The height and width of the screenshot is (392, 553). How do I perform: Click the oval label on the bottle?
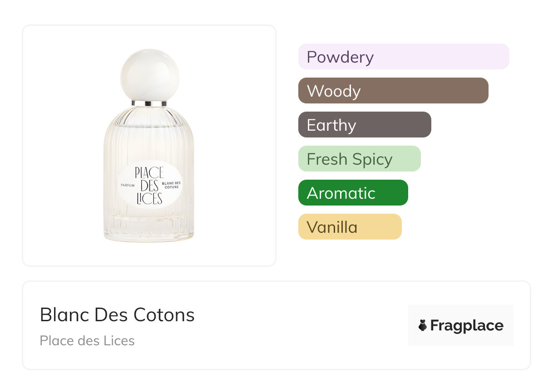click(149, 186)
